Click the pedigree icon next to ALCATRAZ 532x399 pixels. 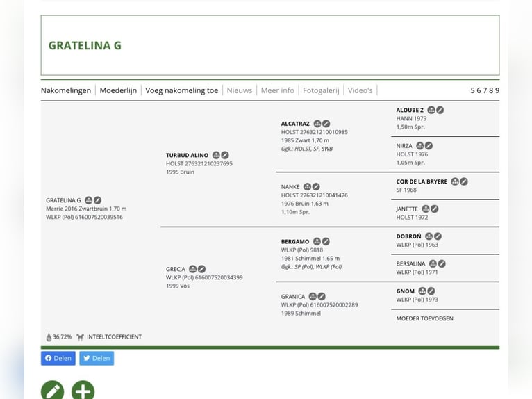click(x=317, y=124)
